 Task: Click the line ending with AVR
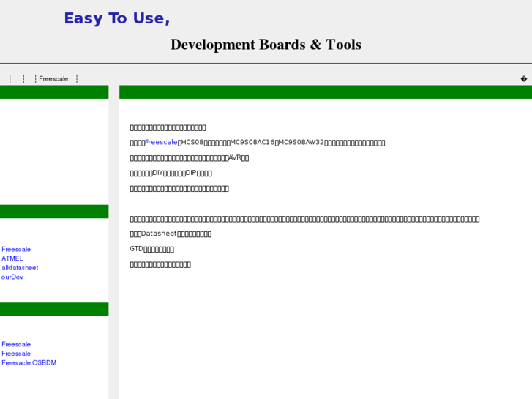point(190,157)
